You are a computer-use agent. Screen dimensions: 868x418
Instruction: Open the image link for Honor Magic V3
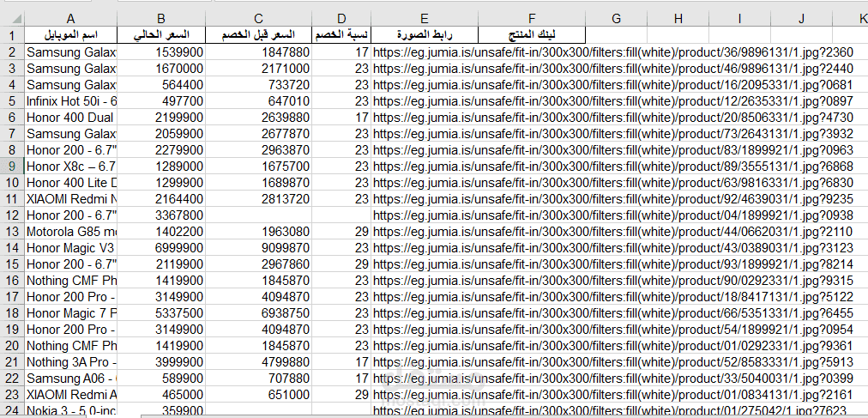click(x=613, y=247)
